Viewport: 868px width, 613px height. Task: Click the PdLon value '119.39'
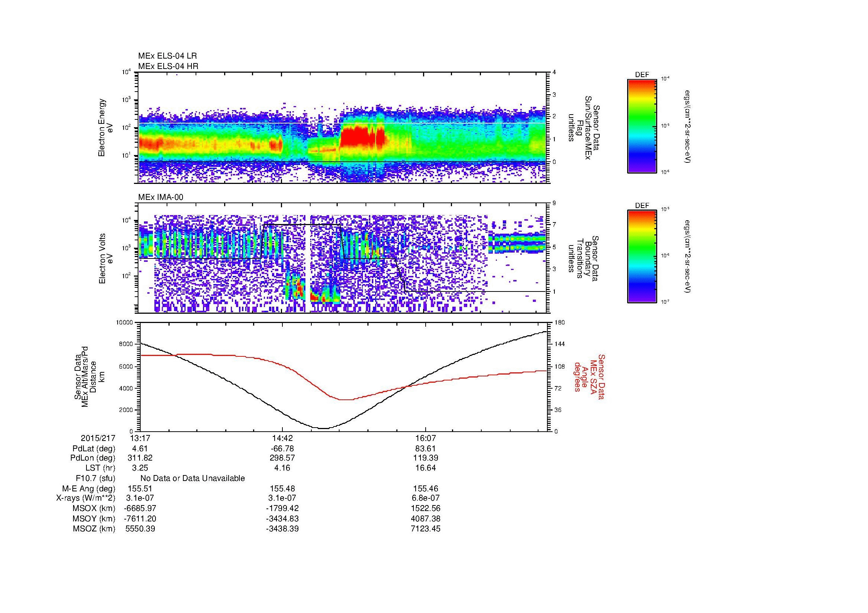click(x=426, y=458)
